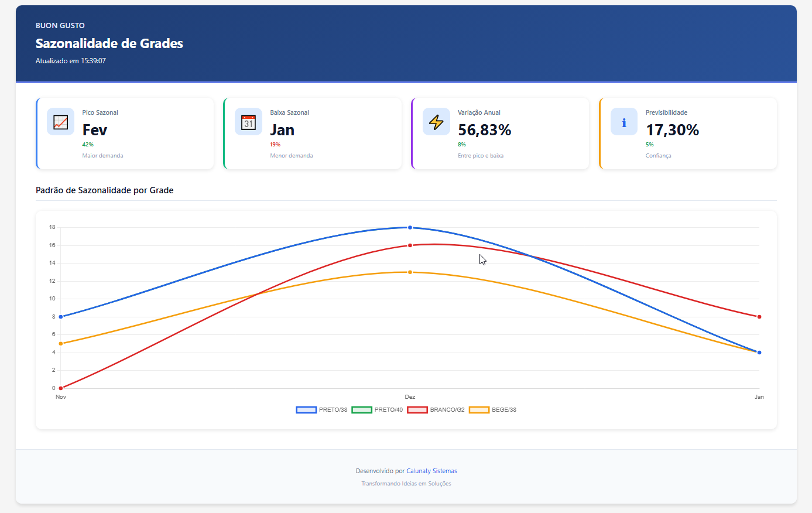812x513 pixels.
Task: Click the blue PRETO/38 legend color box
Action: click(306, 410)
